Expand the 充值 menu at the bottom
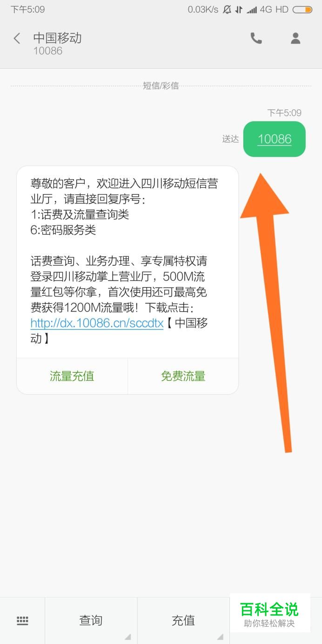Screen dimensions: 322x644 click(183, 620)
